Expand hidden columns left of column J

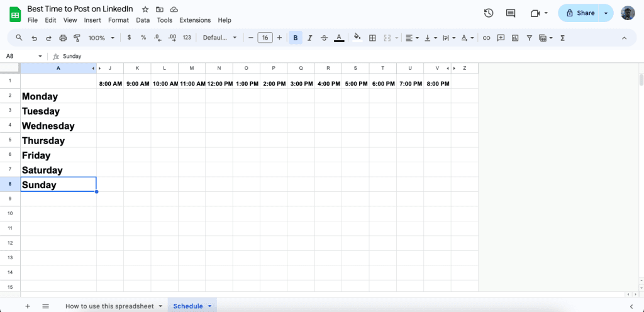click(x=100, y=68)
